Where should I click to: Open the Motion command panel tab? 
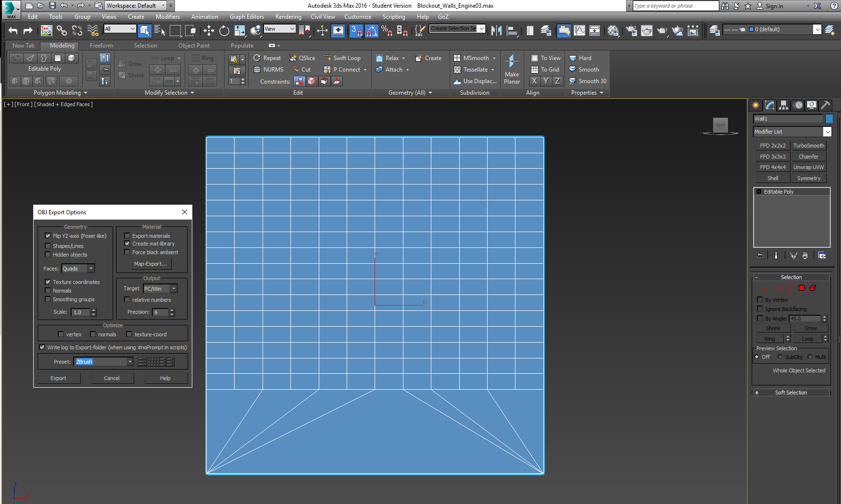point(798,105)
